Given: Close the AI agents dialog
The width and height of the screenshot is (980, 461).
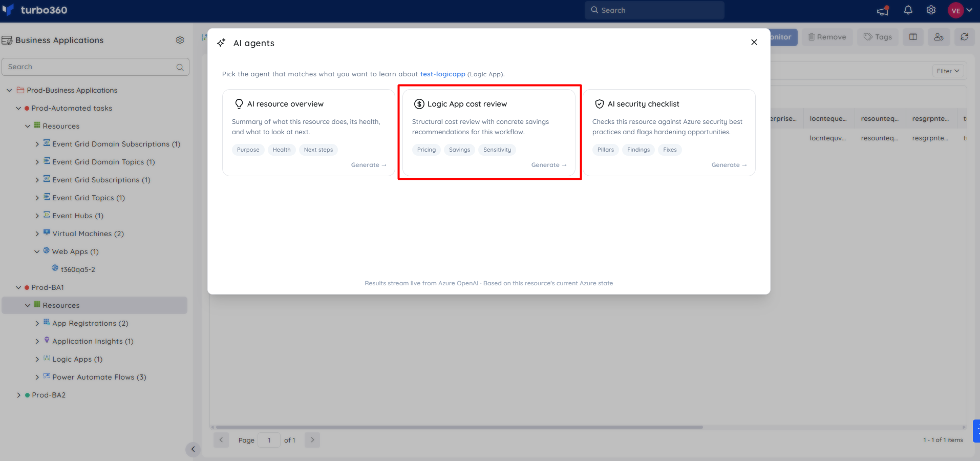Looking at the screenshot, I should coord(754,43).
